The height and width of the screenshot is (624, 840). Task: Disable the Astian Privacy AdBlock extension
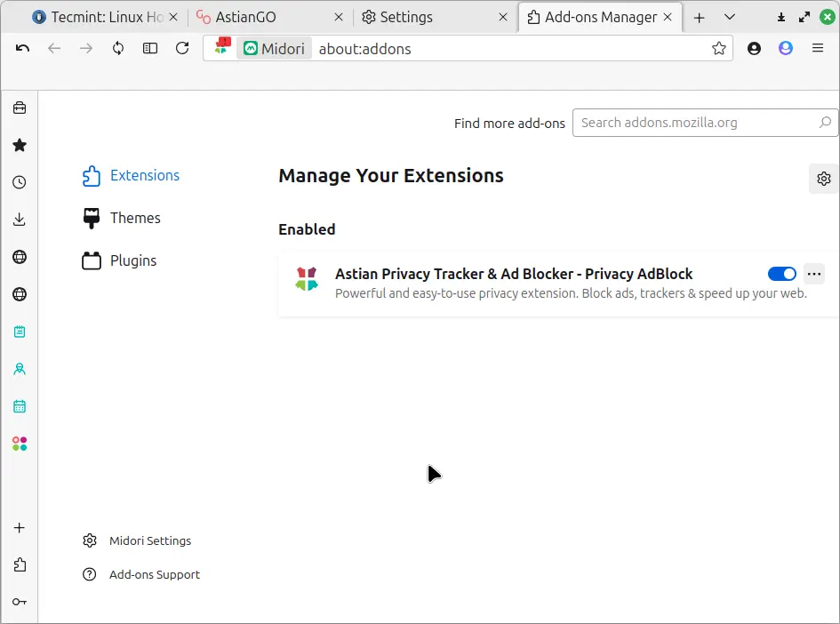(x=782, y=274)
